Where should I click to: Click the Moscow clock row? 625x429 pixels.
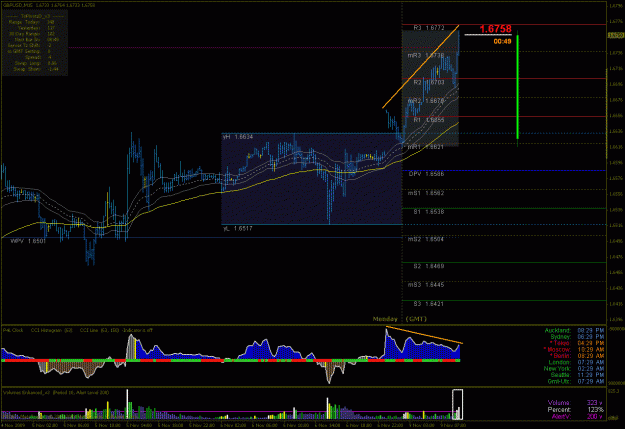(574, 350)
